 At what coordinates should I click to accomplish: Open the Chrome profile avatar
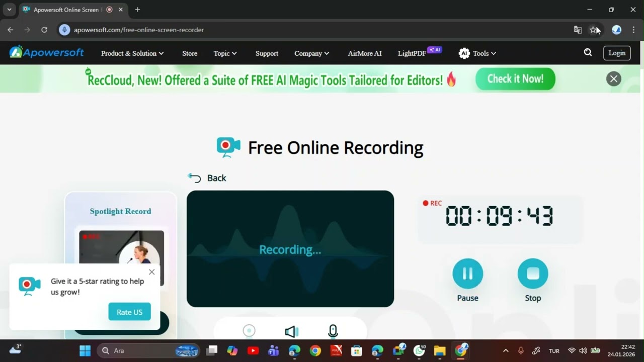(616, 30)
